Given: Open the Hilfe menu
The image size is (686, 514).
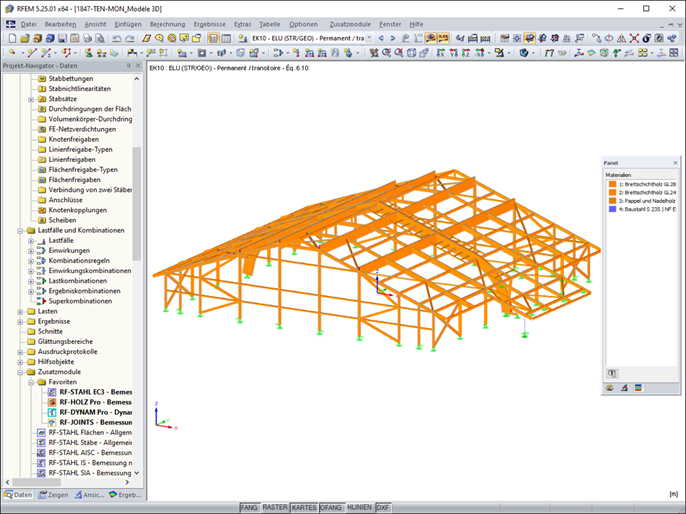Looking at the screenshot, I should tap(416, 24).
